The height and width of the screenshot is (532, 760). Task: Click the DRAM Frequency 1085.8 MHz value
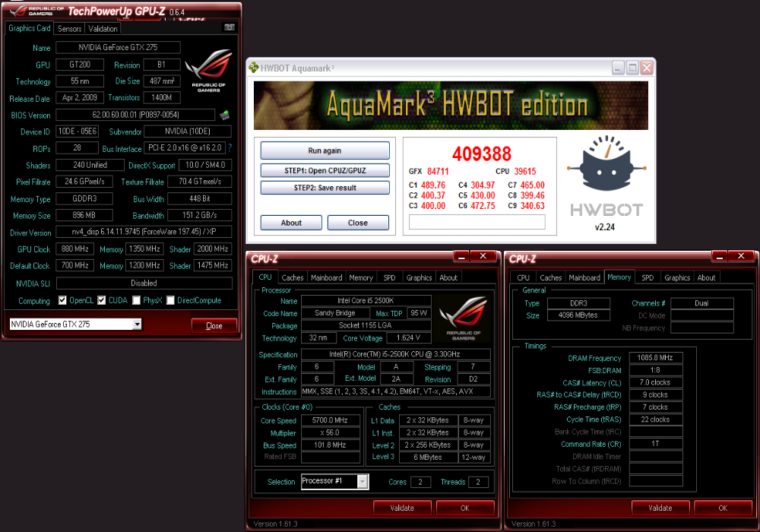(655, 357)
